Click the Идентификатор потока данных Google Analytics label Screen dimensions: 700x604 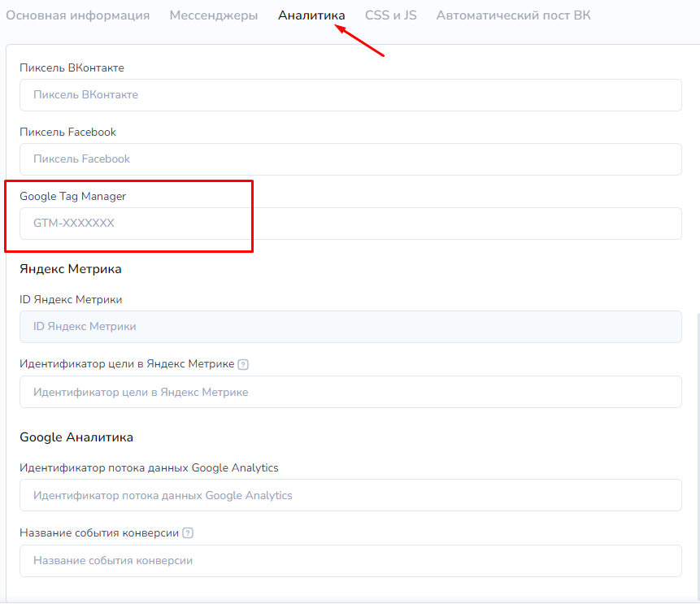pyautogui.click(x=149, y=467)
